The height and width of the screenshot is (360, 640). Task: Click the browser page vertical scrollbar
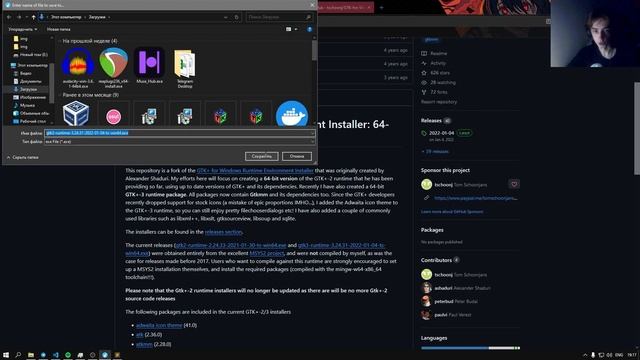click(637, 129)
